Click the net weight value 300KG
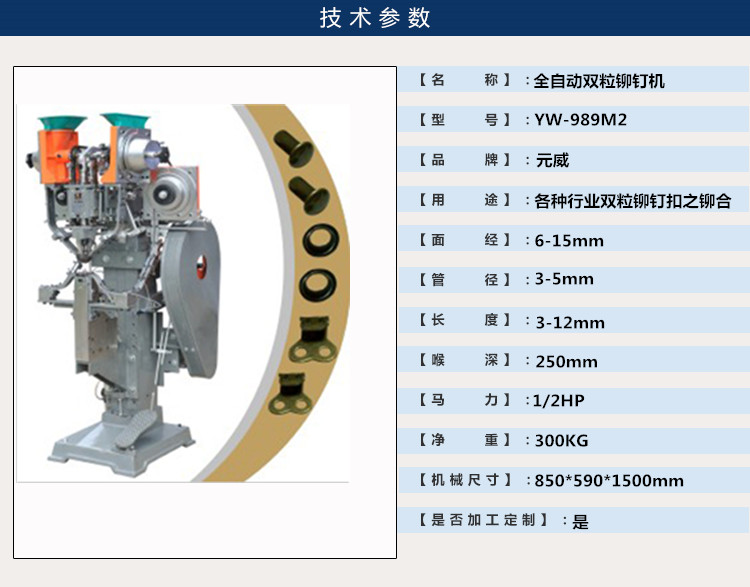750x587 pixels. tap(562, 440)
